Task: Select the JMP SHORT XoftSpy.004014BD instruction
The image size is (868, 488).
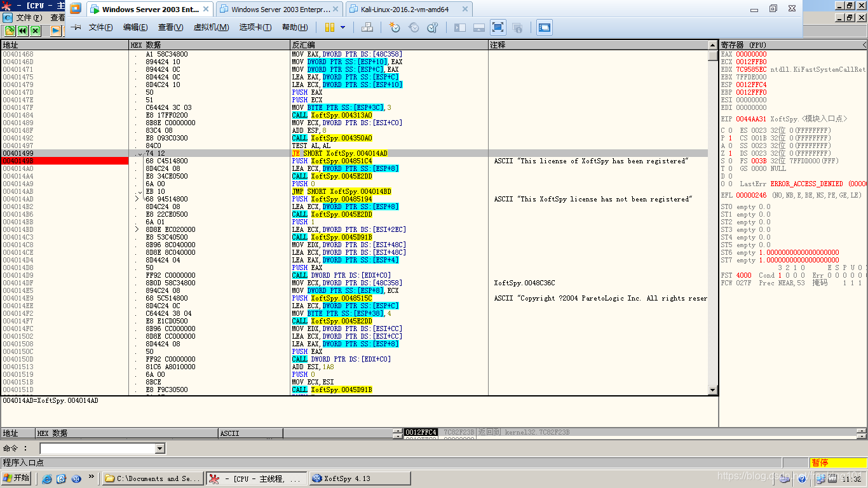Action: [341, 191]
